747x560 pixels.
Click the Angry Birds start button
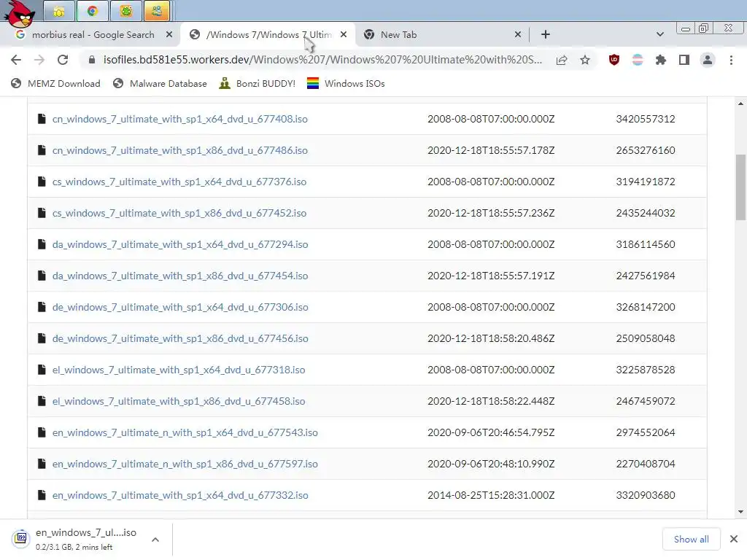19,13
